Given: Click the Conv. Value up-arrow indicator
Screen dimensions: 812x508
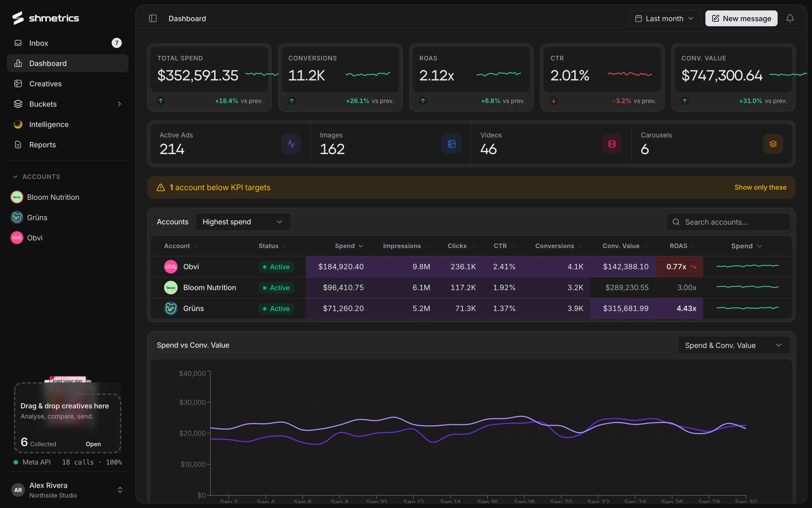Looking at the screenshot, I should click(x=685, y=101).
